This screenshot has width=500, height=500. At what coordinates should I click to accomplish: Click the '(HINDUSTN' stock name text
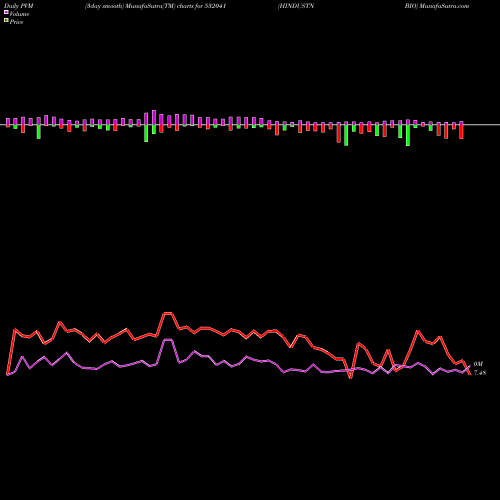pyautogui.click(x=296, y=6)
